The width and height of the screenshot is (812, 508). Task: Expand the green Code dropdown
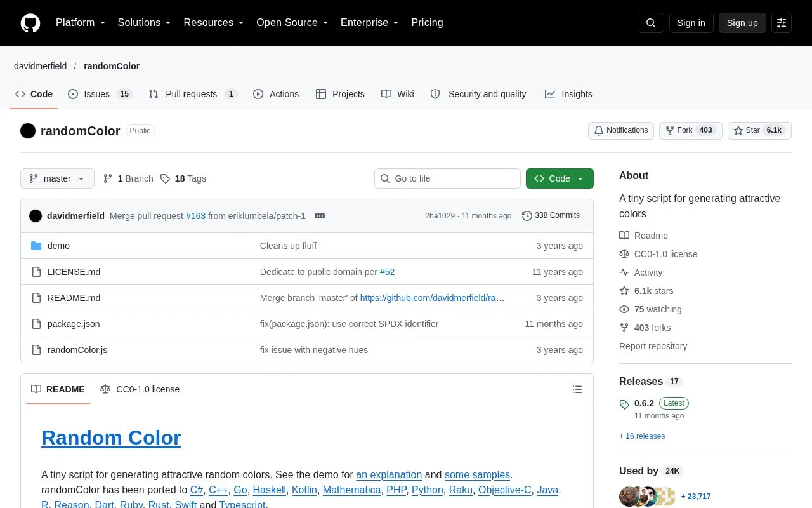(560, 178)
